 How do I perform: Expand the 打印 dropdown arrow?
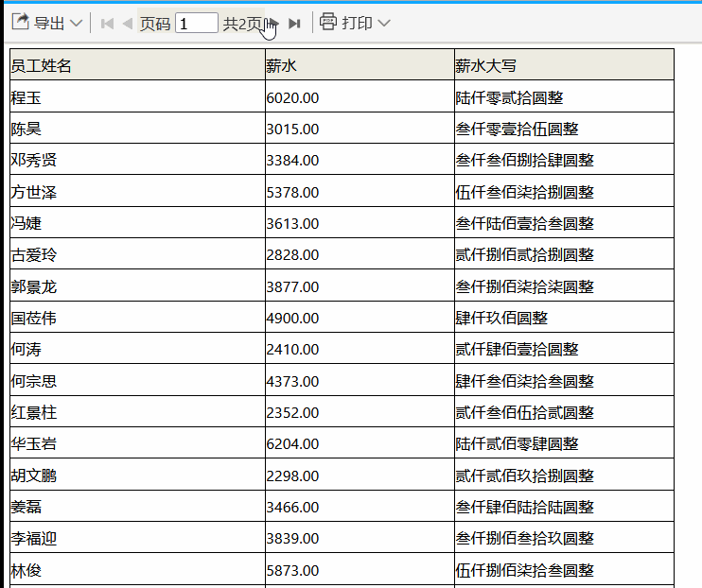click(x=384, y=24)
